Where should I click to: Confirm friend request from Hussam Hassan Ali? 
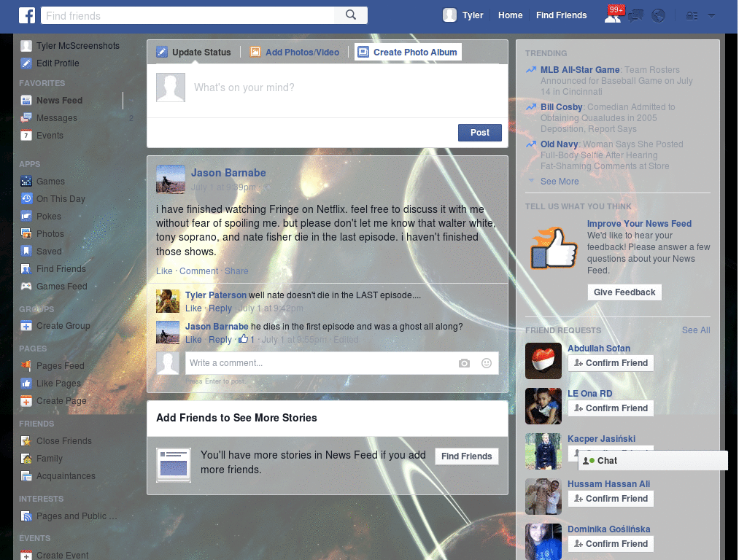pyautogui.click(x=611, y=499)
